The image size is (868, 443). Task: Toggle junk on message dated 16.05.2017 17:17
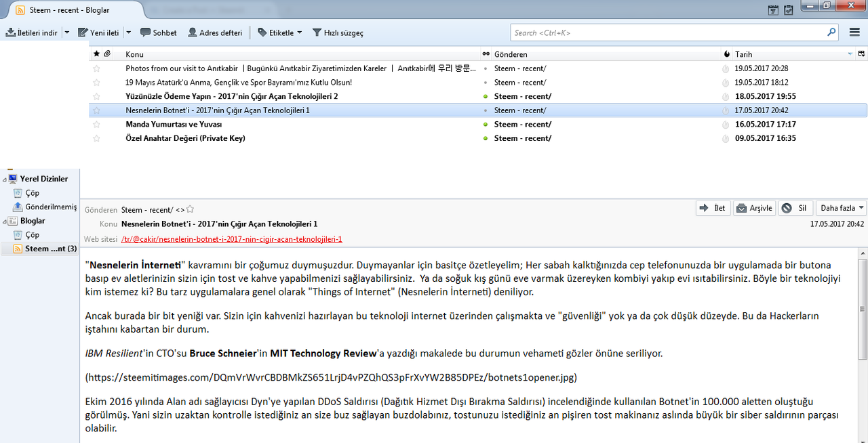tap(726, 125)
